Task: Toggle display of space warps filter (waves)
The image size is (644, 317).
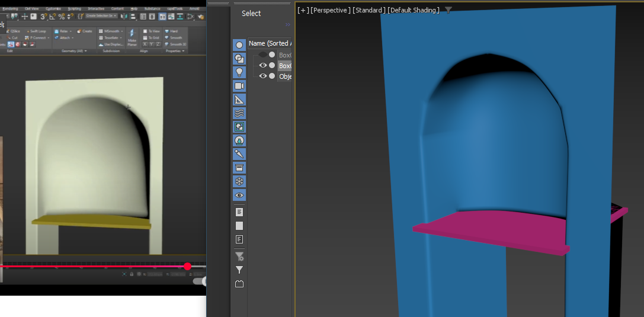Action: [239, 113]
